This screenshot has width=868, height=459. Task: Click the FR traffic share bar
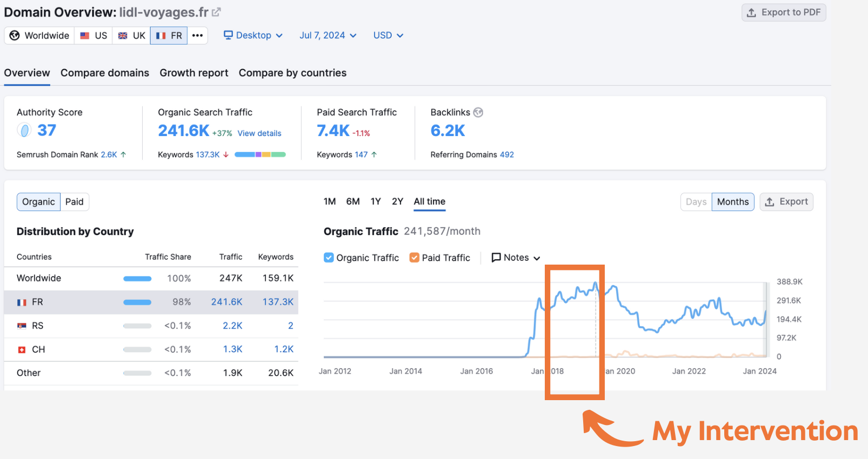point(137,302)
